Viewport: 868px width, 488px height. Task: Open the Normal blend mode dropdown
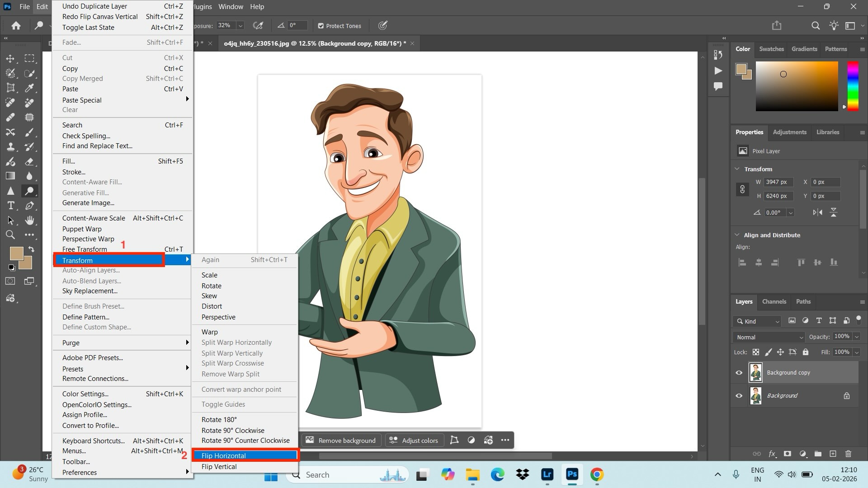[x=768, y=337]
